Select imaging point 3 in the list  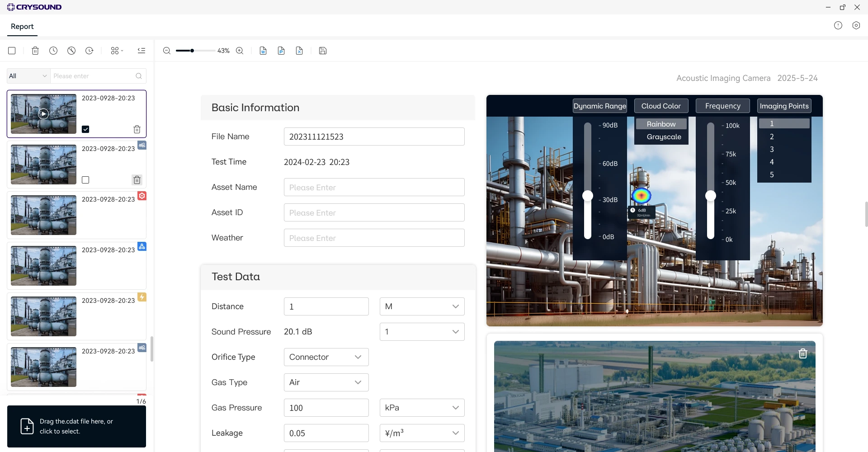click(x=772, y=149)
